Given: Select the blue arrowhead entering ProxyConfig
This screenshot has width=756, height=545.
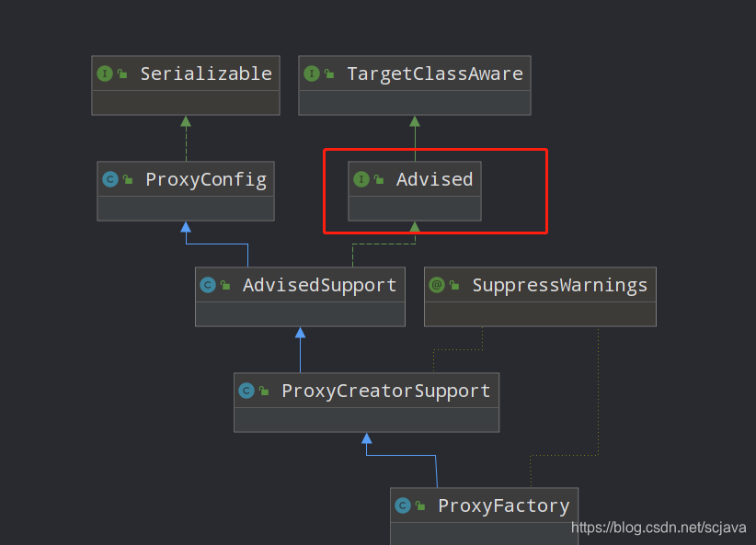Looking at the screenshot, I should coord(186,227).
